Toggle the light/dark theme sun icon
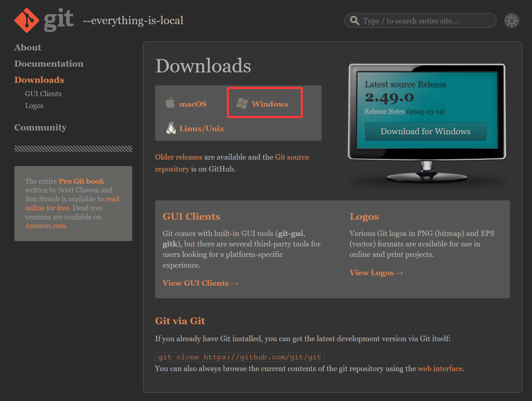This screenshot has height=401, width=532. coord(511,21)
